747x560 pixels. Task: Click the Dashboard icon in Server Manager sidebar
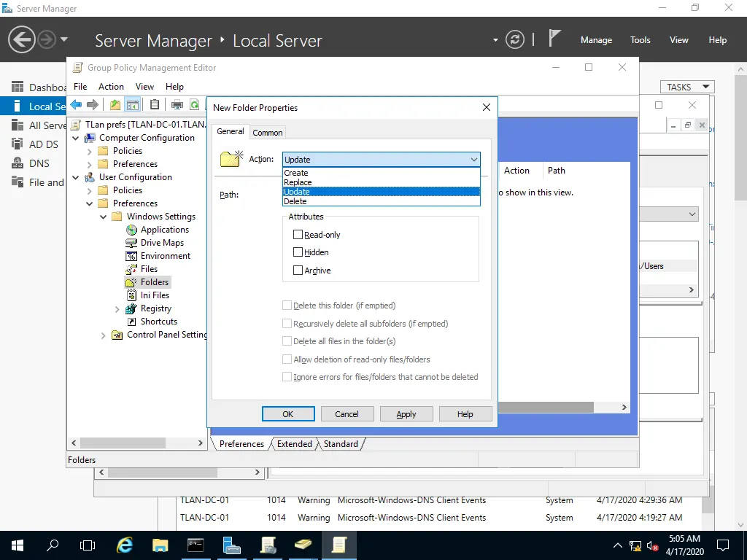pos(18,87)
